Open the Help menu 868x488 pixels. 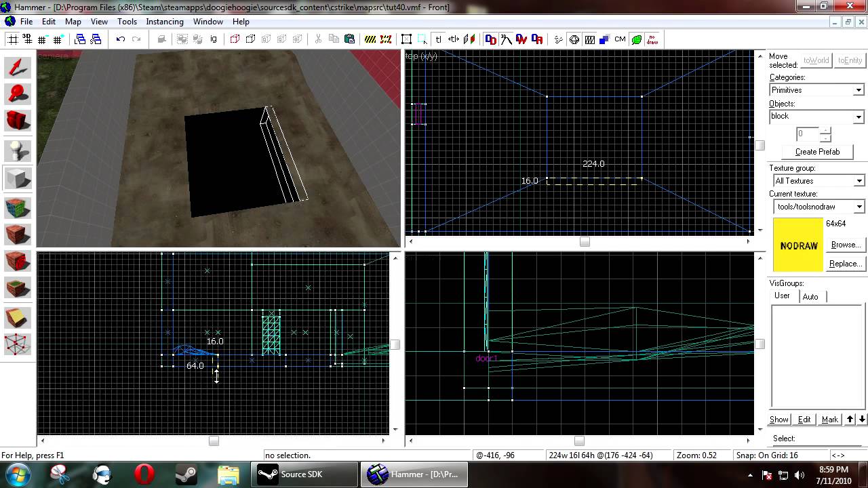click(x=241, y=22)
